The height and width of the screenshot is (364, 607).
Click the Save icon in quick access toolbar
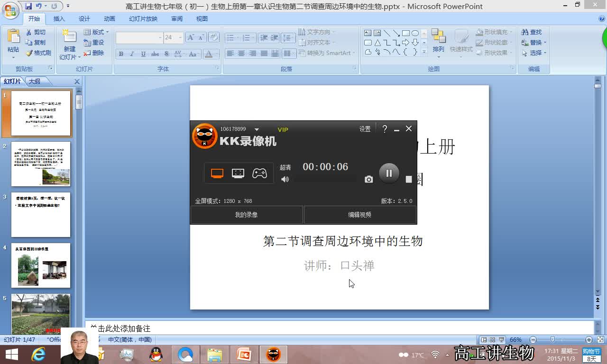pyautogui.click(x=28, y=6)
